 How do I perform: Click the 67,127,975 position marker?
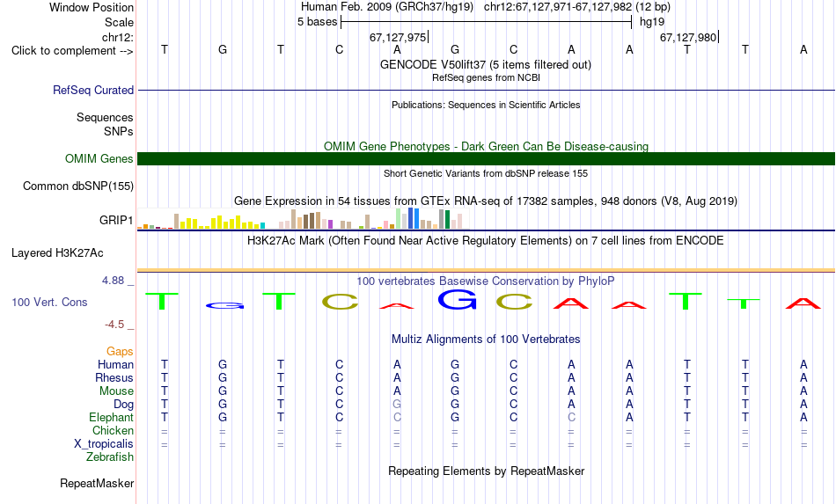click(x=398, y=37)
